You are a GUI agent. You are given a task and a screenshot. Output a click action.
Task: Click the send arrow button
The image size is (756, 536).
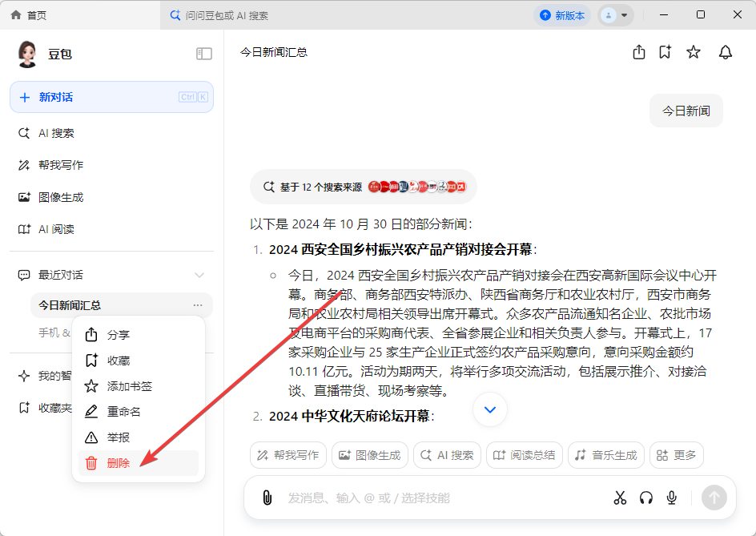pos(714,498)
